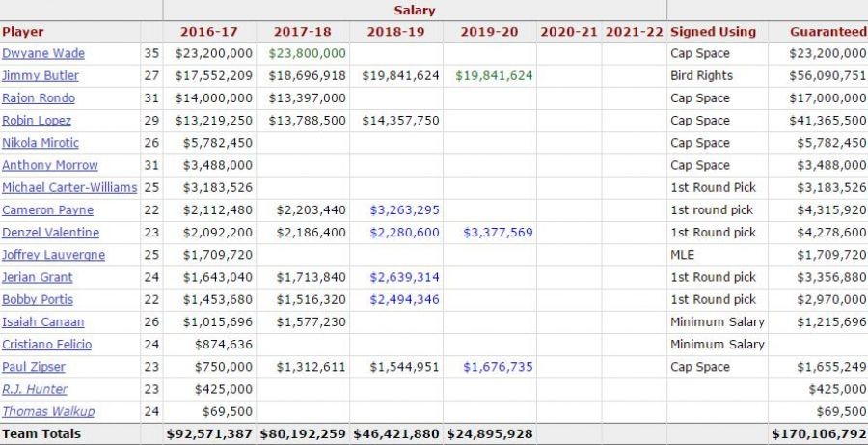
Task: Click Anthony Morrow link
Action: [x=44, y=165]
